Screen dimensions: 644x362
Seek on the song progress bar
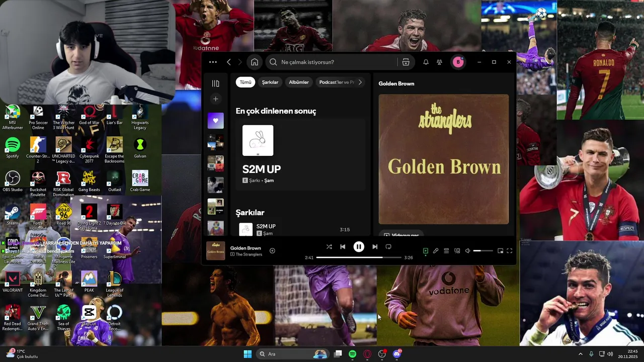[359, 257]
